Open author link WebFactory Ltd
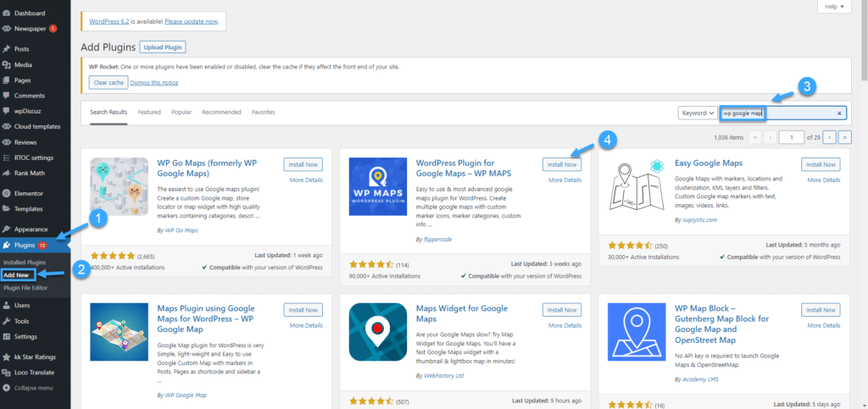The image size is (868, 409). point(442,375)
